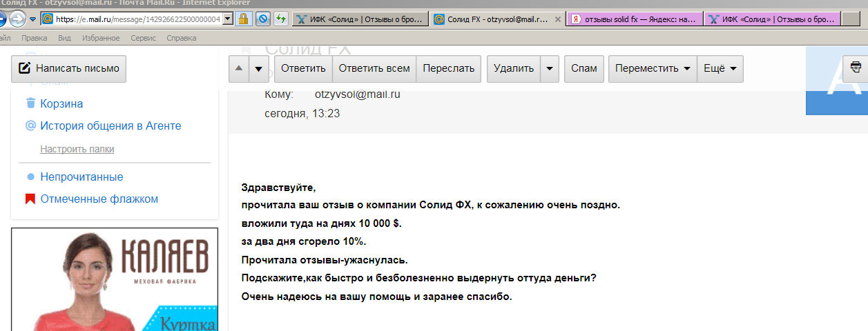The height and width of the screenshot is (331, 868).
Task: Open the recent pages history dropdown arrow
Action: coord(32,19)
